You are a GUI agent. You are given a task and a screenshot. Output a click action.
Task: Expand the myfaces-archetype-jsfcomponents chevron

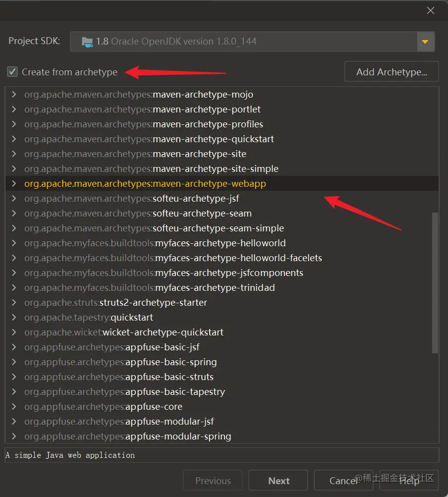(14, 273)
